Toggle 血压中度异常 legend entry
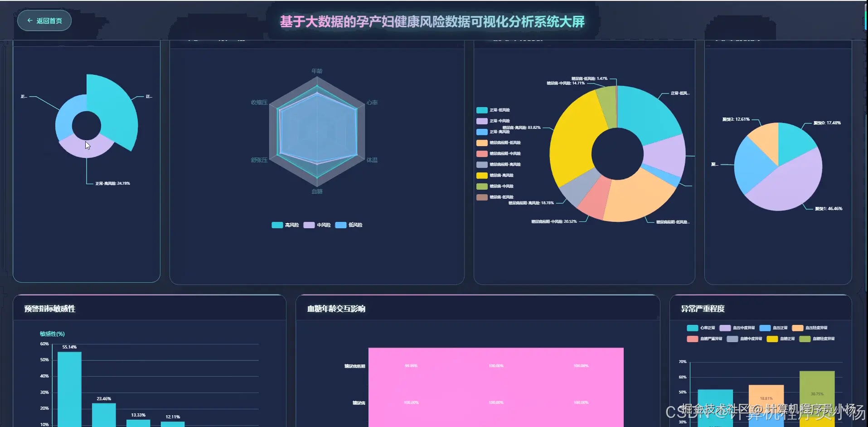868x427 pixels. pos(737,328)
